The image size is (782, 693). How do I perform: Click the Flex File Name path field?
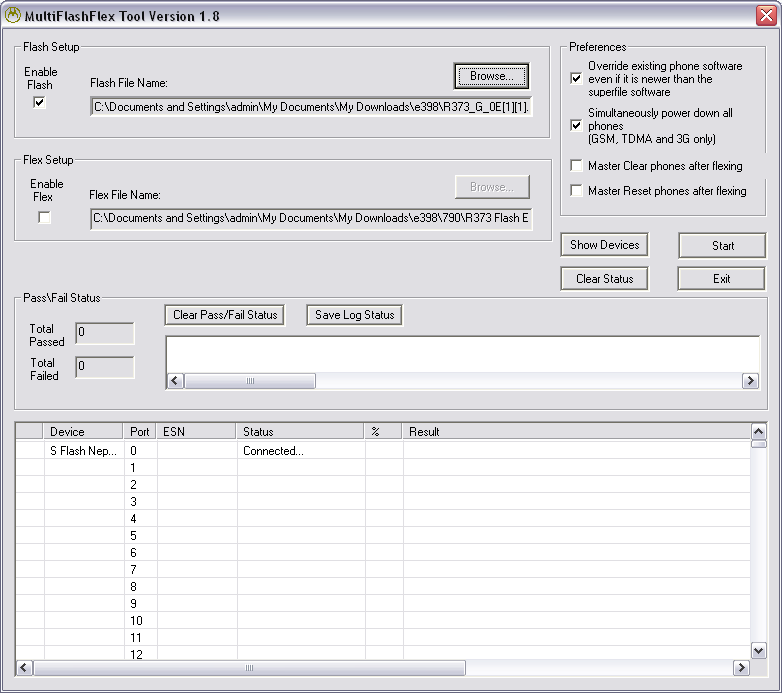click(x=311, y=218)
